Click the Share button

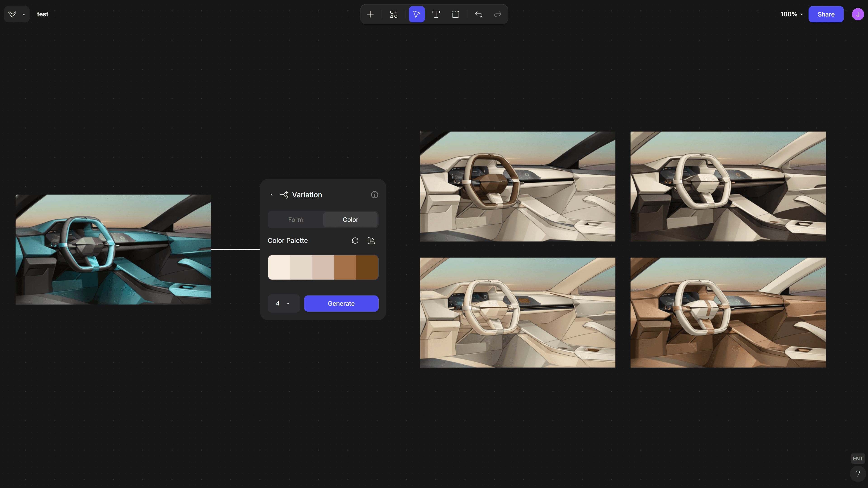[826, 14]
